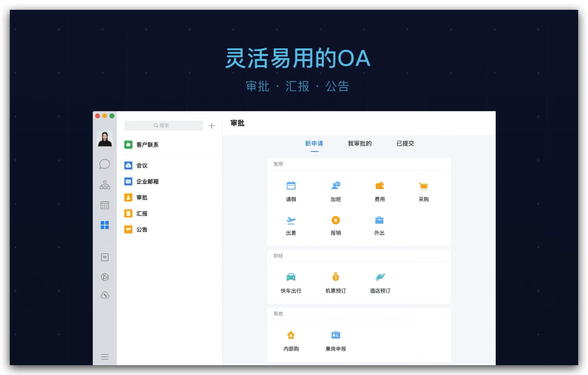Image resolution: width=588 pixels, height=375 pixels.
Task: Open the 内部购 internal purchase option
Action: click(291, 341)
